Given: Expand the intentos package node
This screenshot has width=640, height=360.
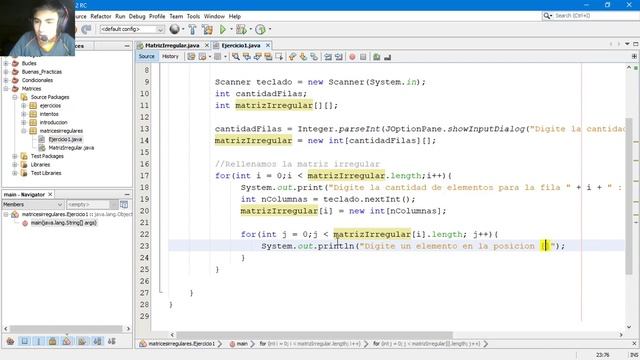Looking at the screenshot, I should [x=24, y=114].
